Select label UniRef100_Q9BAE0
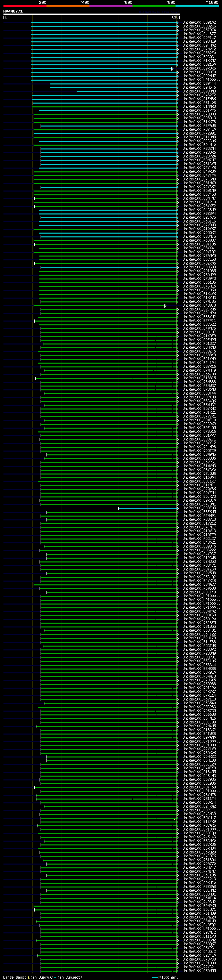Image resolution: width=222 pixels, height=980 pixels. click(x=199, y=72)
